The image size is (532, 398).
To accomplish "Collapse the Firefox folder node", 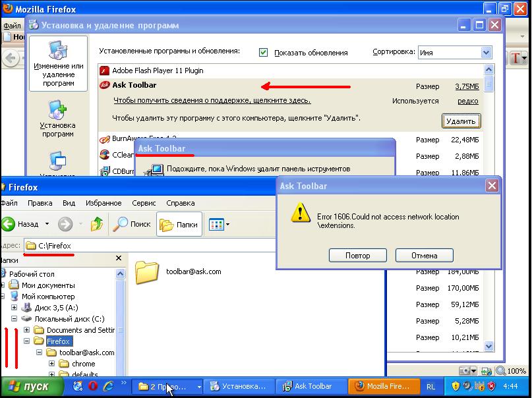I will (26, 341).
